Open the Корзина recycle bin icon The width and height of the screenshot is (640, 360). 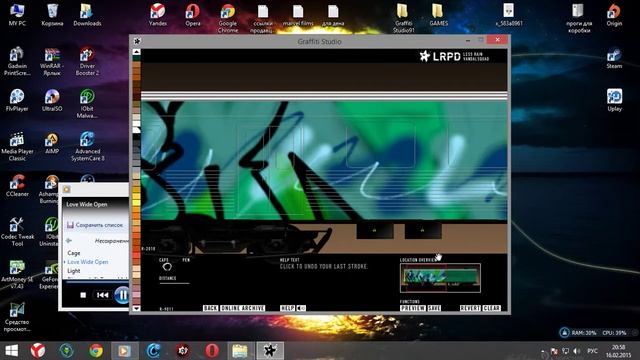click(52, 15)
